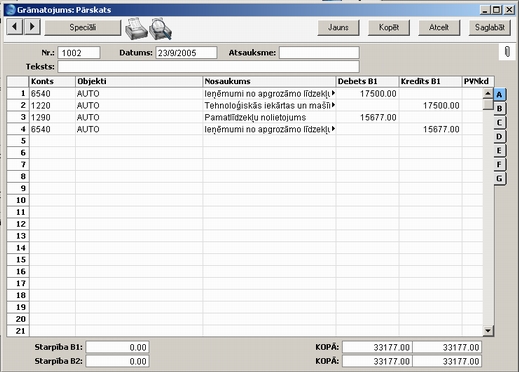Click Debets B1 column header
The image size is (519, 372).
pos(367,81)
